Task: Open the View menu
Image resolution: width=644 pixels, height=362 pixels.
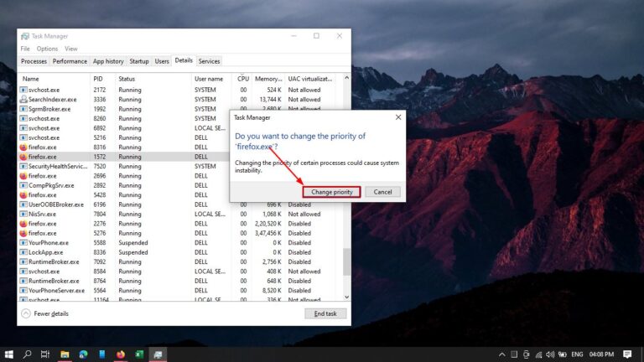Action: click(x=70, y=49)
